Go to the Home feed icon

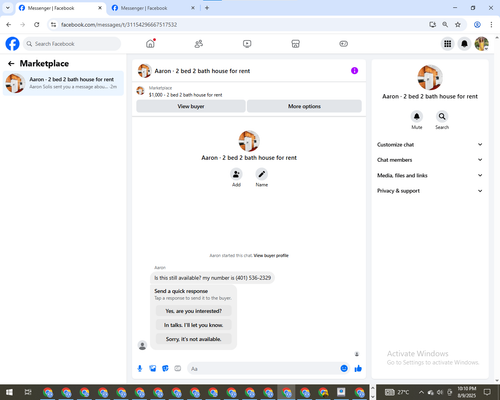pyautogui.click(x=150, y=44)
